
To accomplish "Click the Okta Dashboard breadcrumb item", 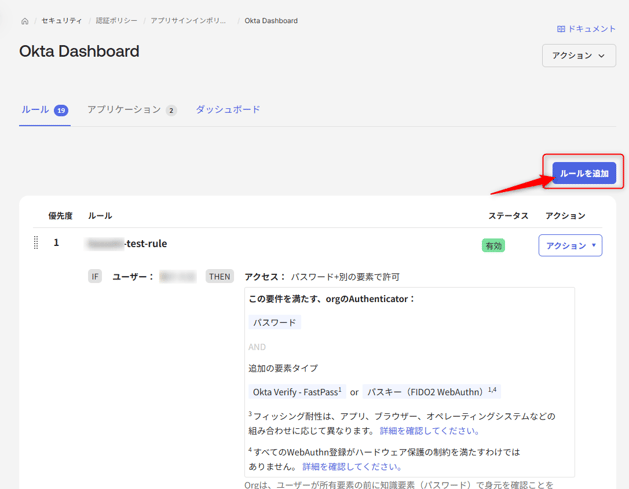I will click(x=271, y=21).
